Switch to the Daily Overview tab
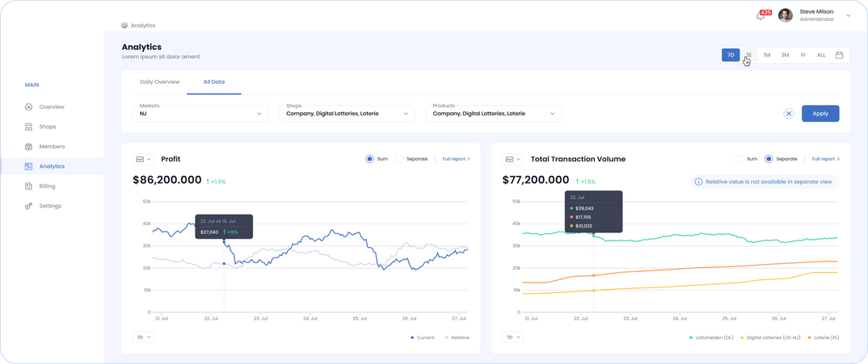Screen dimensions: 868x364 pyautogui.click(x=159, y=82)
